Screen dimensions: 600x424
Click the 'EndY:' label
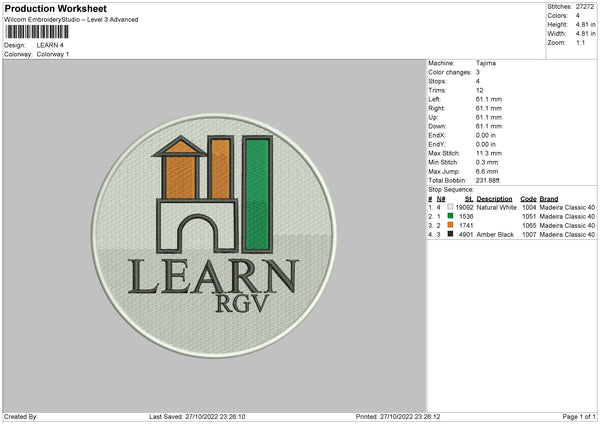point(437,144)
